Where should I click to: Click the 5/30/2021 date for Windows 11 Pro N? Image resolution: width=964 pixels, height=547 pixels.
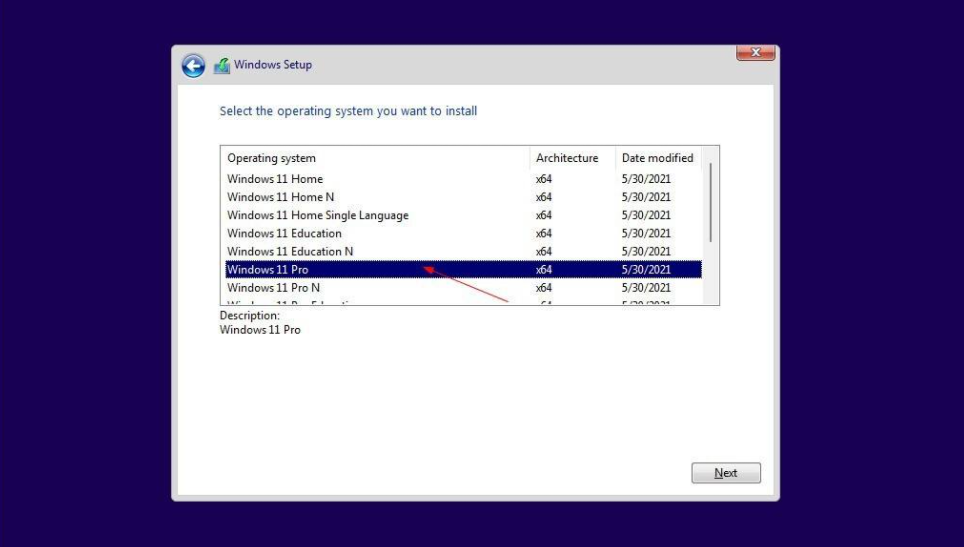(x=646, y=287)
